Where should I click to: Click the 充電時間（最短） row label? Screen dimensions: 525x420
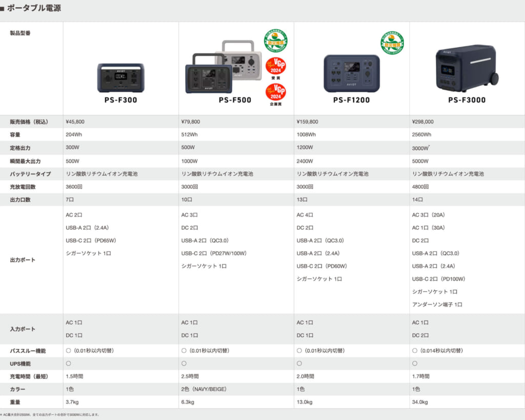[29, 376]
